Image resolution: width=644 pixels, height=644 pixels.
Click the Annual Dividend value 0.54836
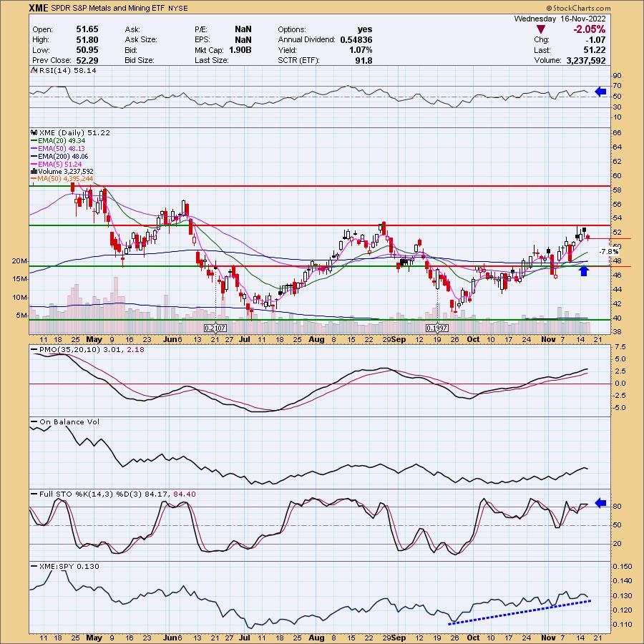point(356,39)
